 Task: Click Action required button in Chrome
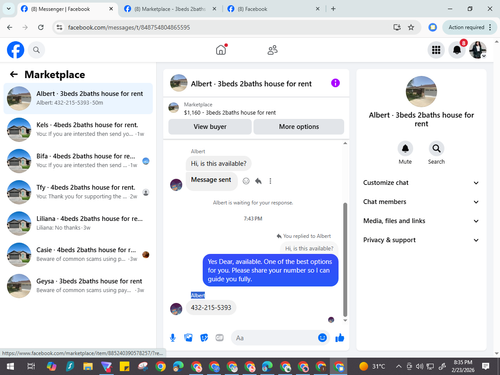coord(466,27)
